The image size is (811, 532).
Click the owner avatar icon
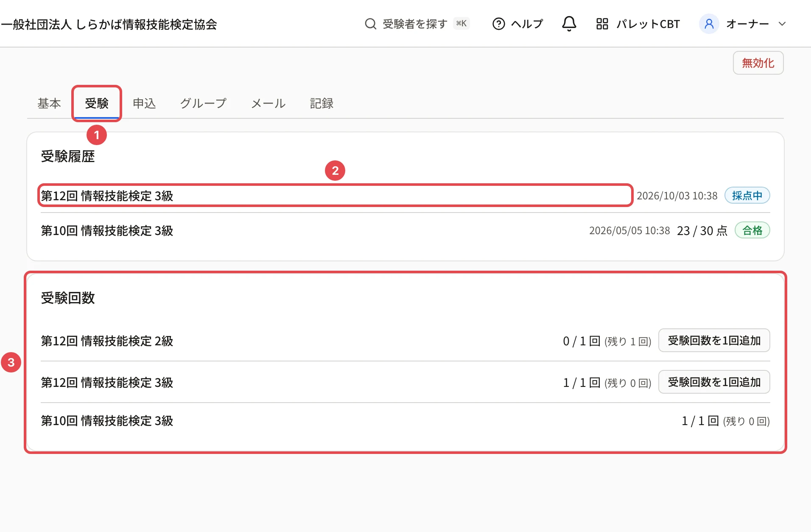(x=709, y=24)
